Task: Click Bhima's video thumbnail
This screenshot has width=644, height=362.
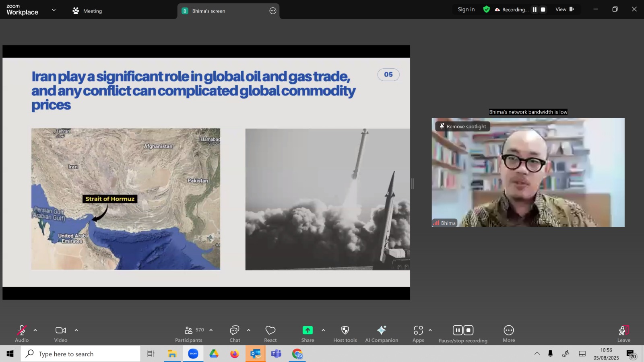Action: click(528, 172)
